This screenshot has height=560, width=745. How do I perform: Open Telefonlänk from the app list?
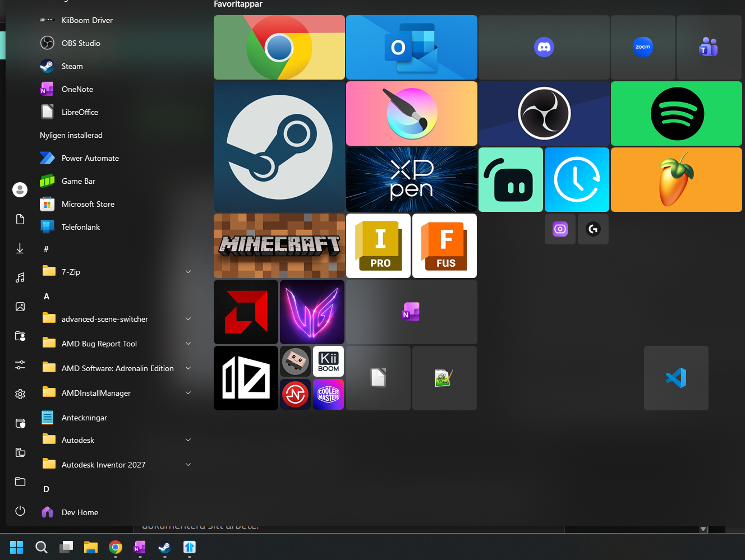coord(116,227)
